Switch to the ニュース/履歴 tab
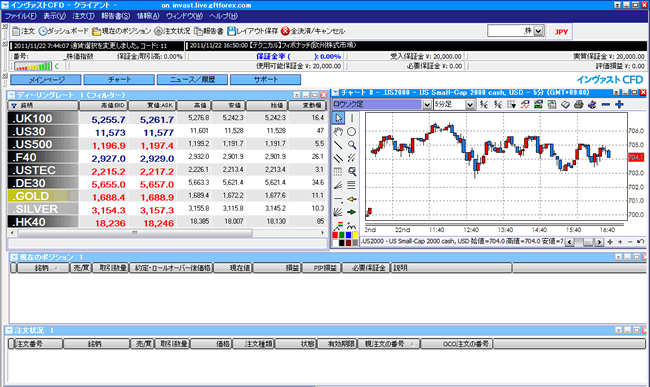Image resolution: width=650 pixels, height=387 pixels. tap(192, 80)
